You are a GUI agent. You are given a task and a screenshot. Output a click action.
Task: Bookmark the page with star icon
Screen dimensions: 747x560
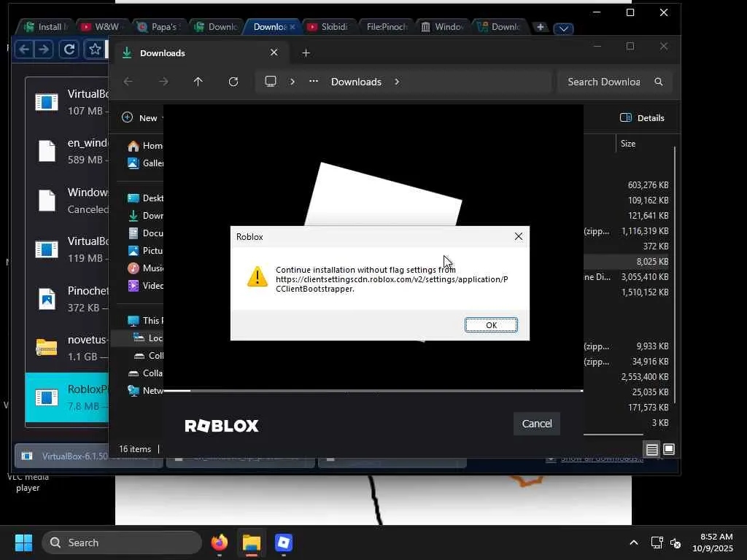pos(95,49)
